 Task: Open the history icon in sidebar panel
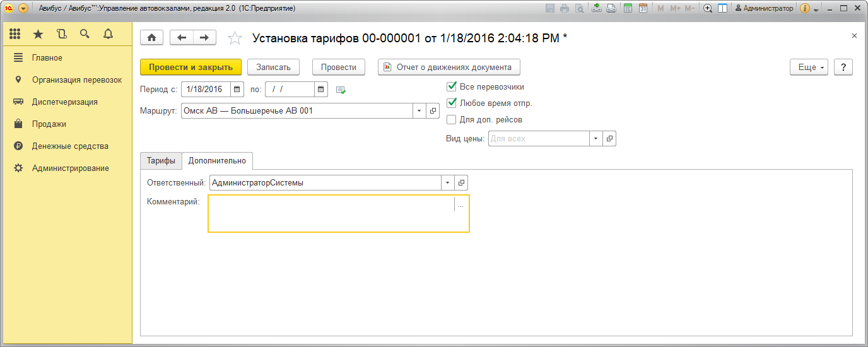(x=61, y=34)
